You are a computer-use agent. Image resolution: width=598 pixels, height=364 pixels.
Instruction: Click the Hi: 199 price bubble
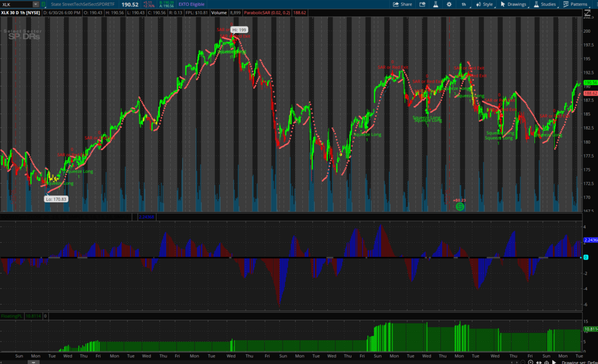point(240,30)
